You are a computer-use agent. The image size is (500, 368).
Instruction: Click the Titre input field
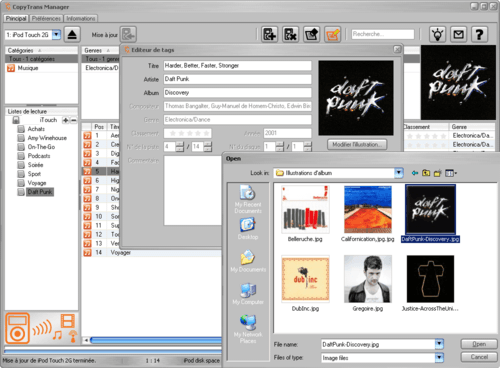pyautogui.click(x=237, y=66)
